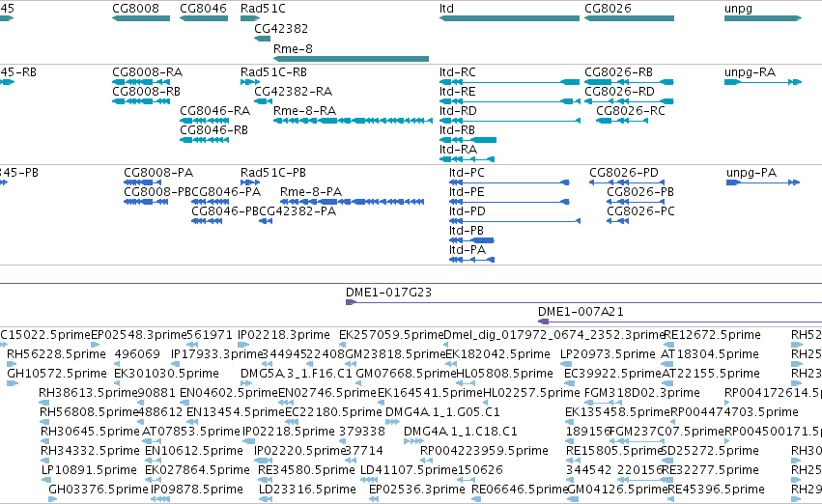The width and height of the screenshot is (822, 504).
Task: Select the ltd-PE protein label
Action: [467, 192]
